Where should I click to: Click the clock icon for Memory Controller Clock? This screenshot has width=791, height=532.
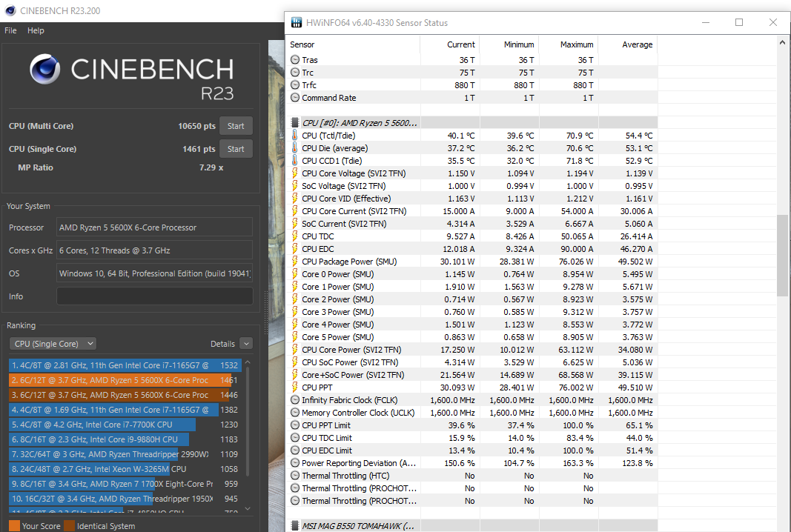pyautogui.click(x=295, y=413)
